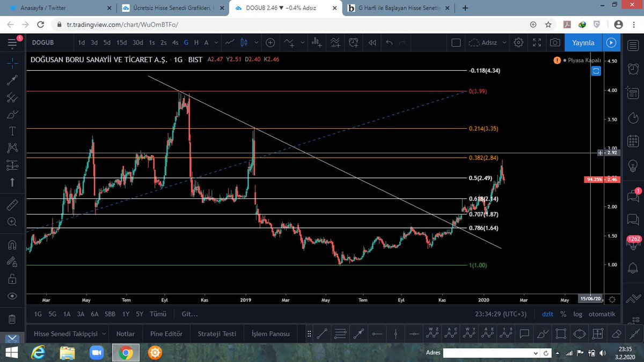644x362 pixels.
Task: Select the 15d interval
Action: pyautogui.click(x=122, y=42)
